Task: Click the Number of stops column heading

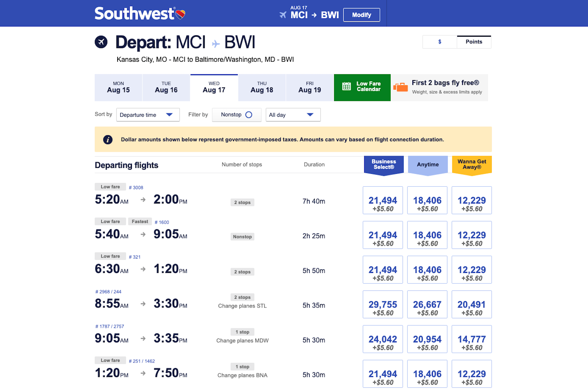Action: point(242,165)
